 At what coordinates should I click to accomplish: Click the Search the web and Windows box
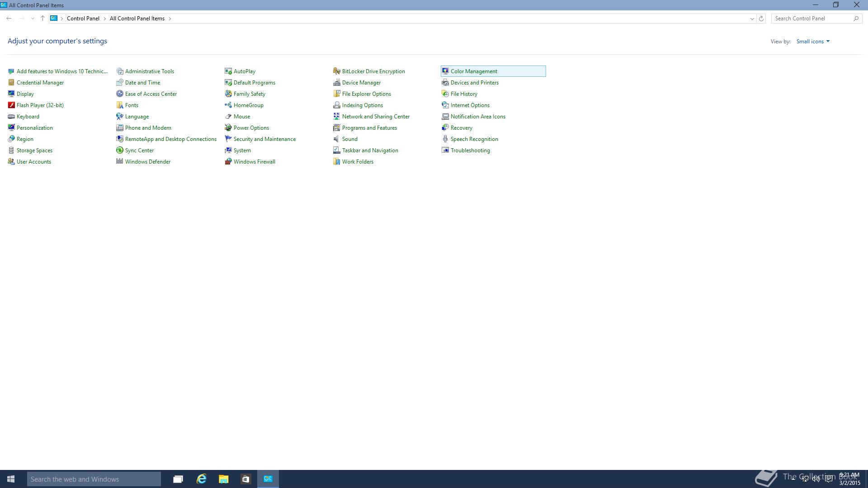[94, 479]
